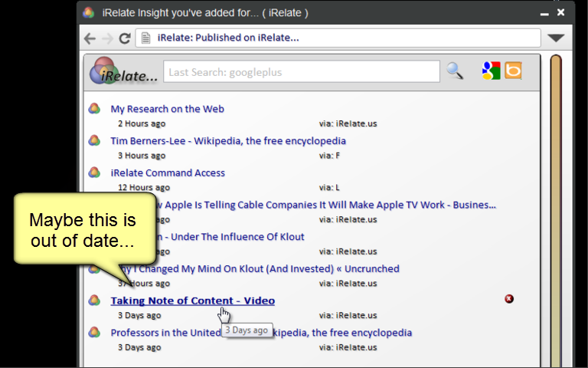The image size is (588, 368).
Task: Click "2 Hours ago" timestamp text
Action: point(142,123)
